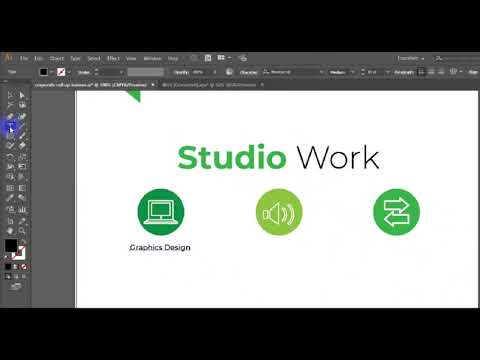Image resolution: width=480 pixels, height=360 pixels.
Task: Align paragraph text center
Action: (x=431, y=72)
